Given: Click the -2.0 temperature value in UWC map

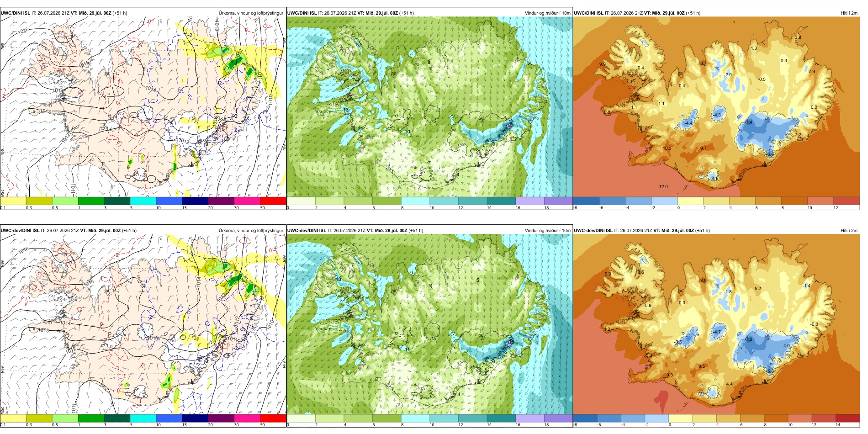Looking at the screenshot, I should pyautogui.click(x=728, y=75).
